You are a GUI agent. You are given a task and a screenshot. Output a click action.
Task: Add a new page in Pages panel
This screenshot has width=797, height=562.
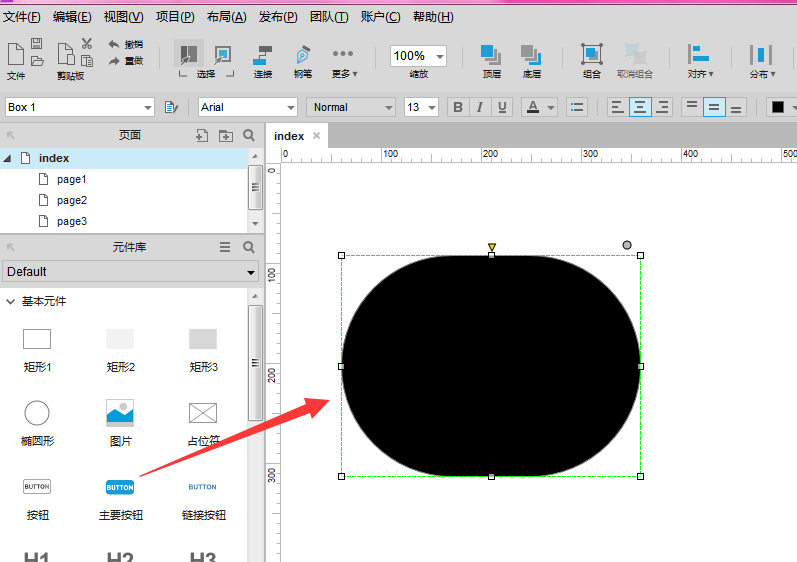[202, 136]
